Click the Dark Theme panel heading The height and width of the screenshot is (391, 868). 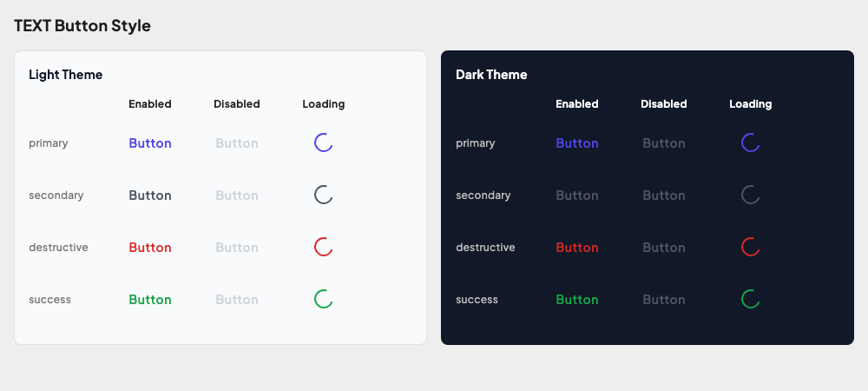pyautogui.click(x=491, y=75)
